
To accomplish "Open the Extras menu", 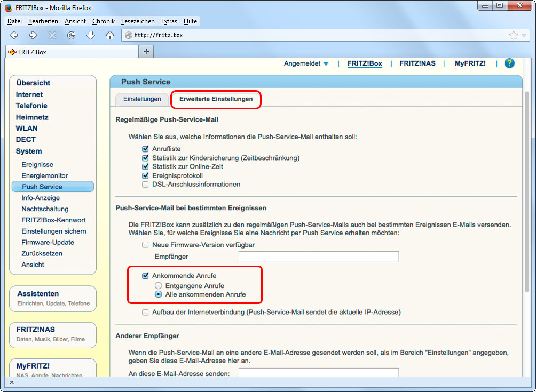I will (x=169, y=21).
